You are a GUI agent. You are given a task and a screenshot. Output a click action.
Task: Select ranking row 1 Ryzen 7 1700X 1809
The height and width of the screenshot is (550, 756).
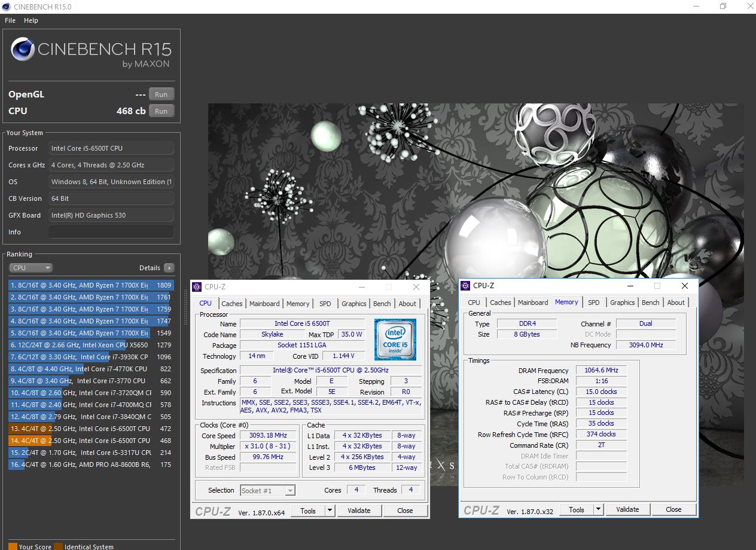pyautogui.click(x=91, y=285)
